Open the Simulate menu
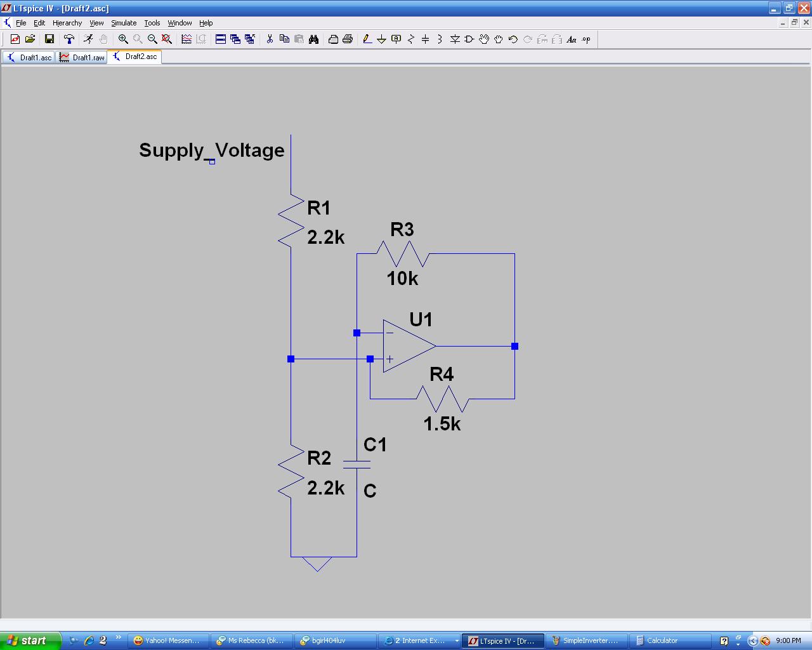Viewport: 812px width, 650px height. tap(124, 23)
